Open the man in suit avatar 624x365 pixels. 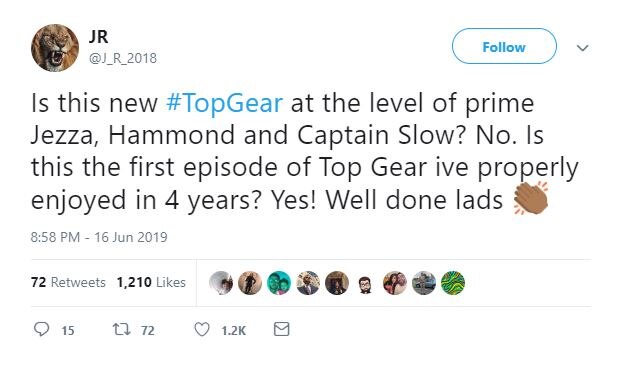(x=308, y=283)
